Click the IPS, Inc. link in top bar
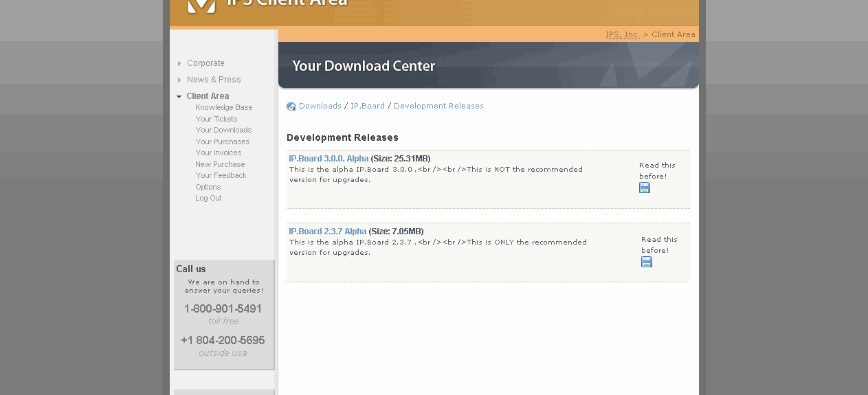 (x=623, y=34)
